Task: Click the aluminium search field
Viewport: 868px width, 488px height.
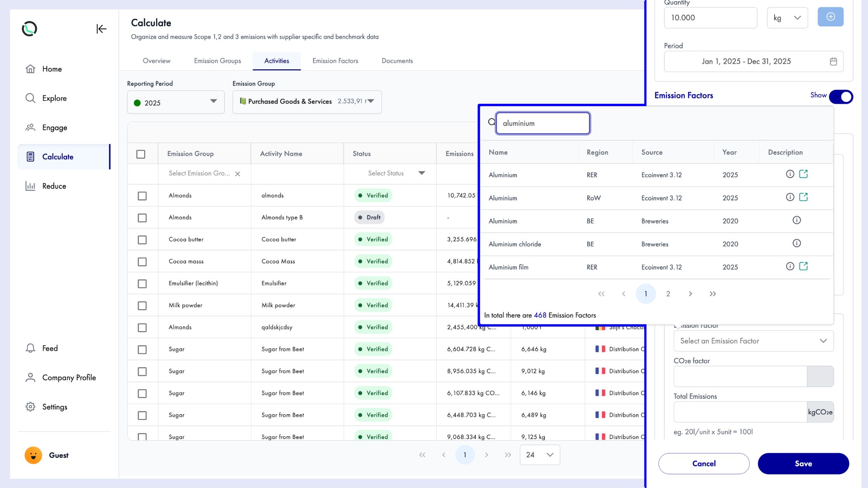Action: (x=542, y=124)
